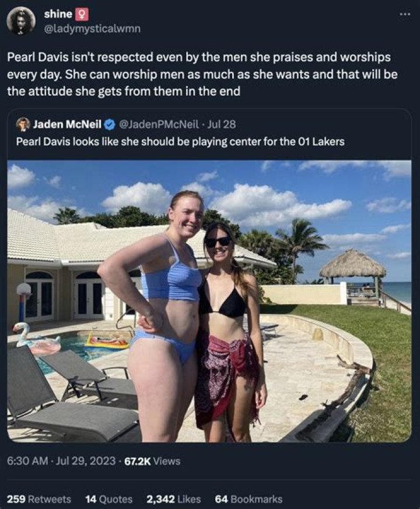Viewport: 420px width, 509px height.
Task: Show the 14 Quotes list
Action: point(109,499)
